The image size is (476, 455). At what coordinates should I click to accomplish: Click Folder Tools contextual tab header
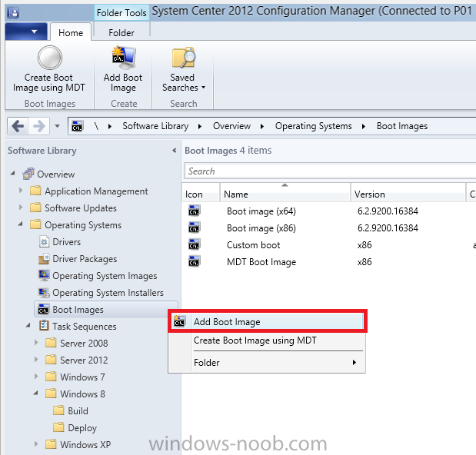coord(121,13)
